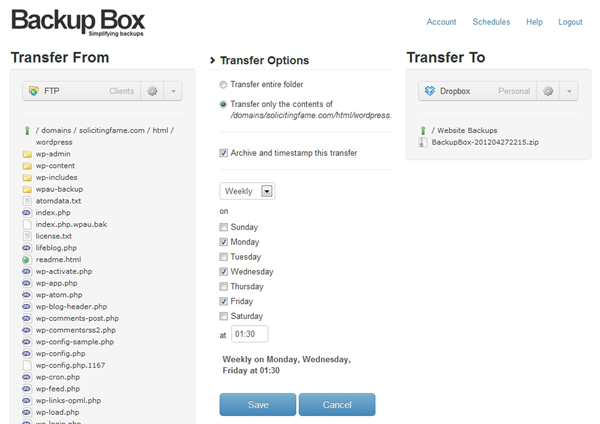Click the wp-admin folder icon
This screenshot has height=424, width=600.
tap(27, 154)
